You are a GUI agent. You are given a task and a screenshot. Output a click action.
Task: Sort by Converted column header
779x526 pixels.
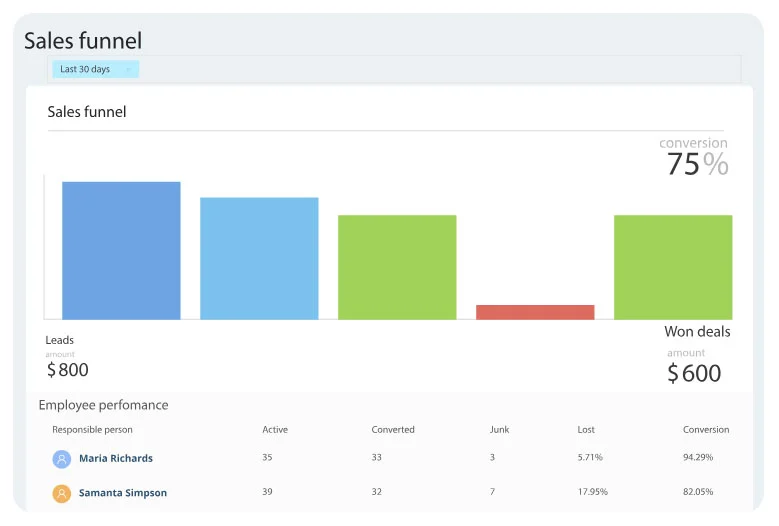click(393, 430)
